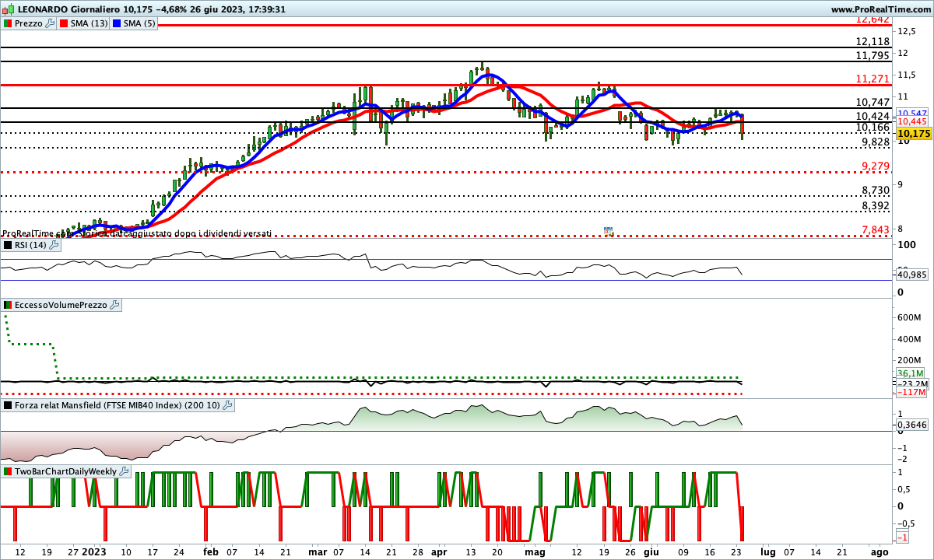Click the candlestick chart icon beside LEONARDO

pyautogui.click(x=8, y=9)
